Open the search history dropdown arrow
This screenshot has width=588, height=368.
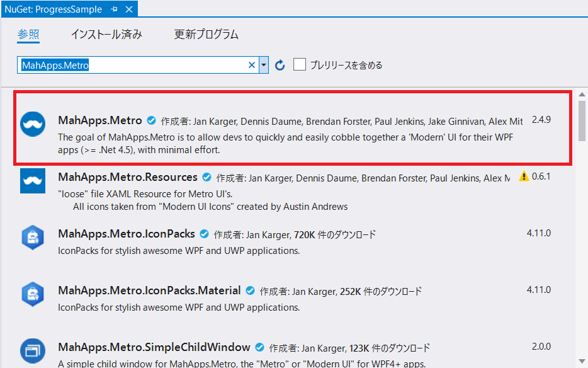(264, 66)
